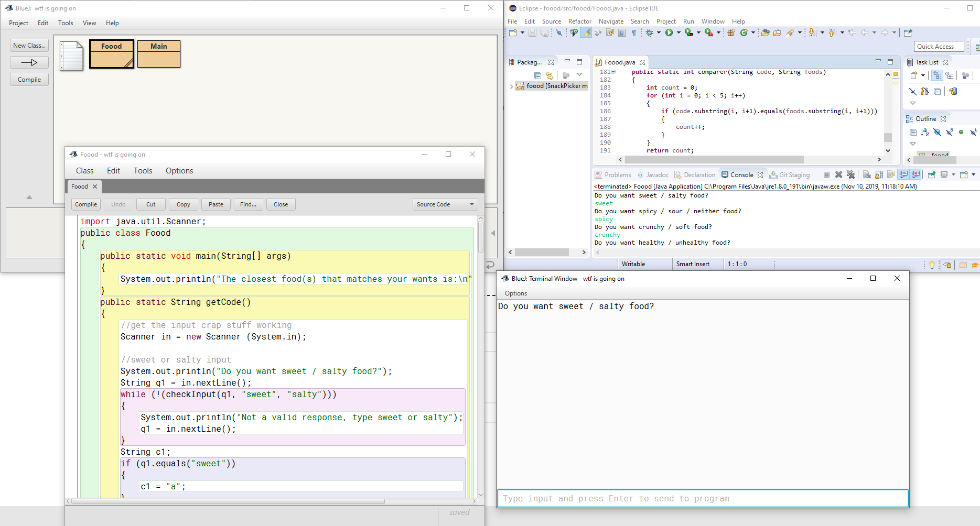The image size is (980, 526).
Task: Click the terminal input field
Action: [702, 498]
